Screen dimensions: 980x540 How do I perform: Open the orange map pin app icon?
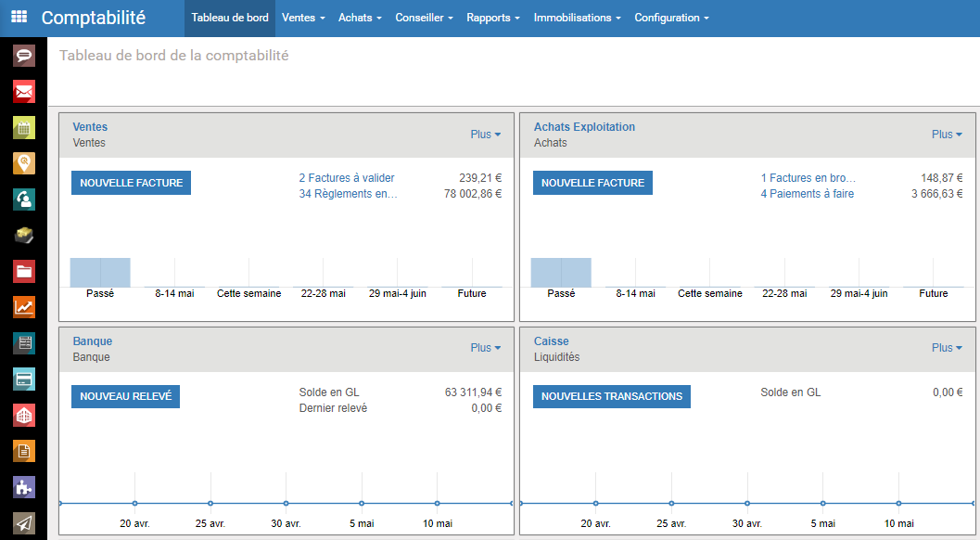pos(24,164)
